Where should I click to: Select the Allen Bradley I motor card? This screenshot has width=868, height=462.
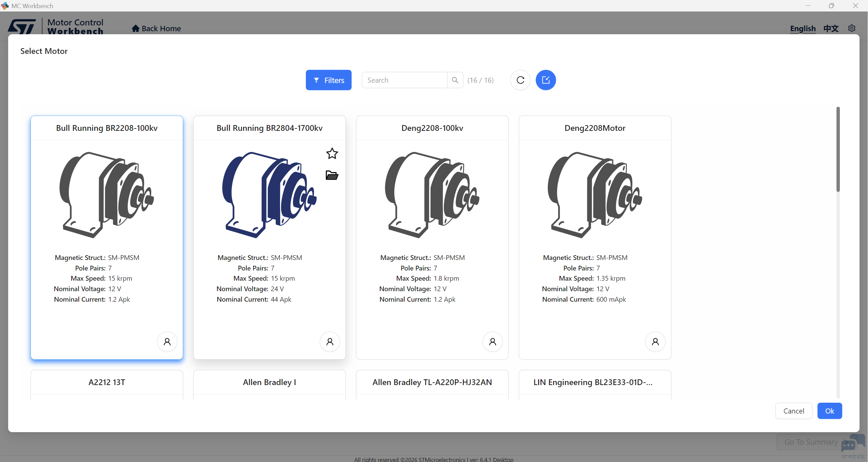(x=270, y=384)
